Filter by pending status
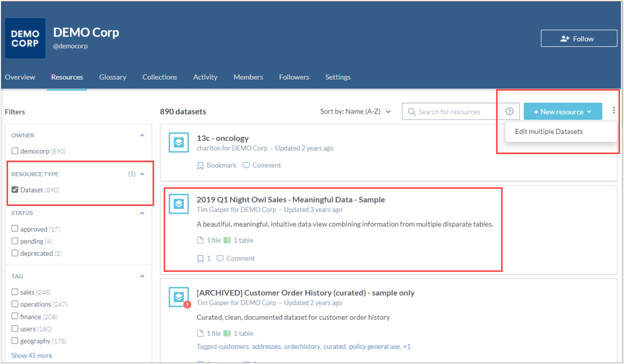 15,241
